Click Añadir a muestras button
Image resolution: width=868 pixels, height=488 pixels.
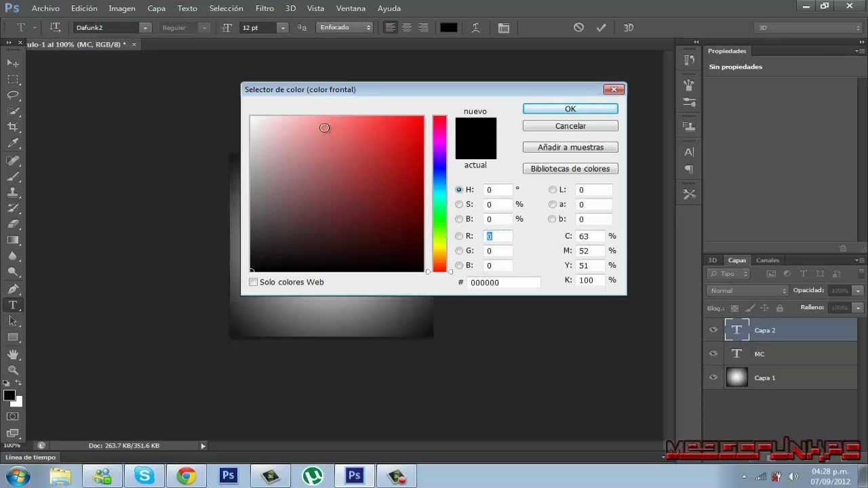click(x=570, y=147)
